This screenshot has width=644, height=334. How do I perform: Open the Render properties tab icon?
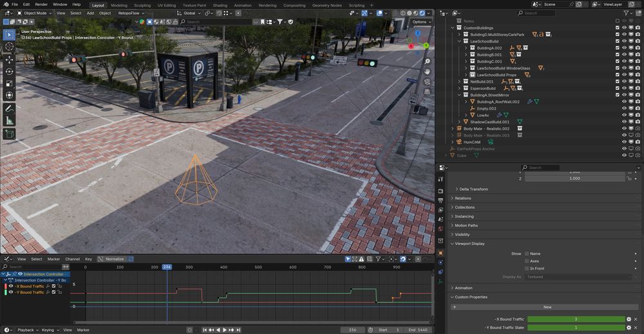pos(440,192)
